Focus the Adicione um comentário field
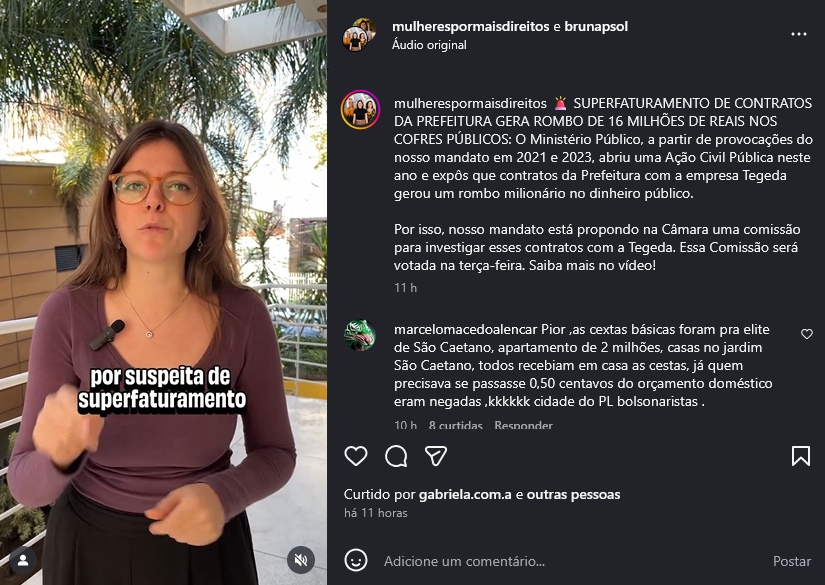This screenshot has width=825, height=585. (x=571, y=561)
